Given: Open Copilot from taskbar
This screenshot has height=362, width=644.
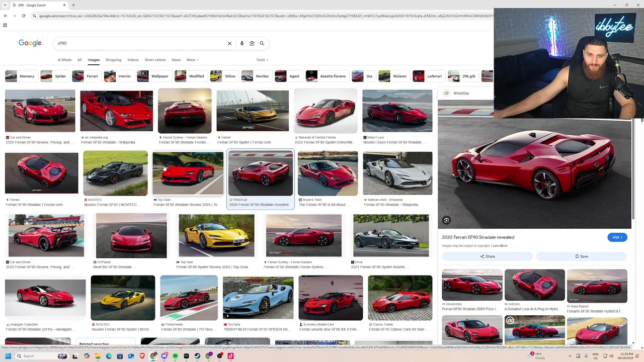Looking at the screenshot, I should coord(87,356).
